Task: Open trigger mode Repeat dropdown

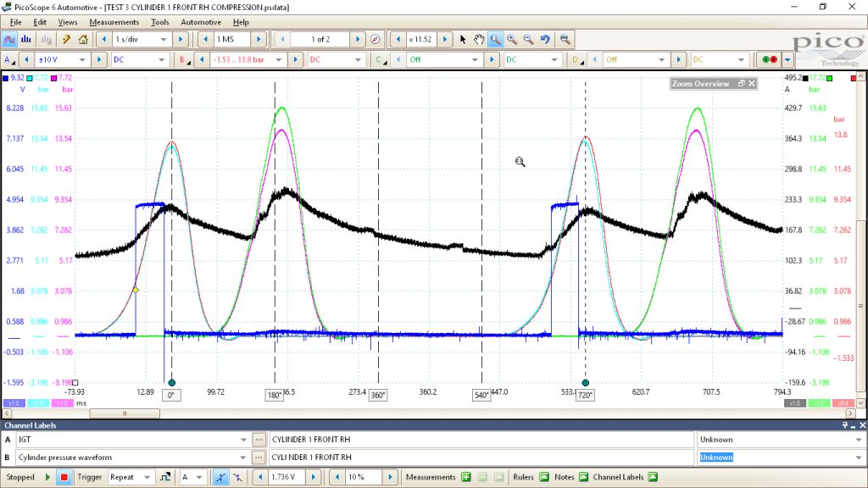Action: [x=131, y=477]
